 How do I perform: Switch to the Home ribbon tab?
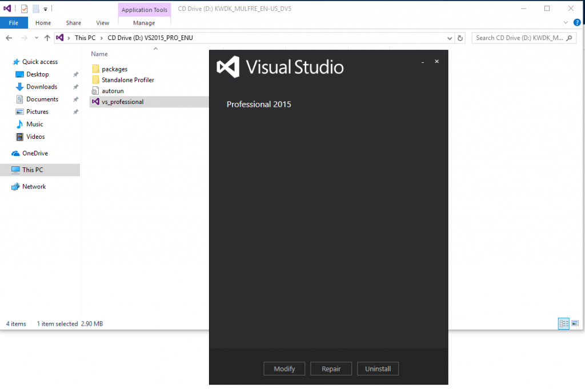coord(43,23)
